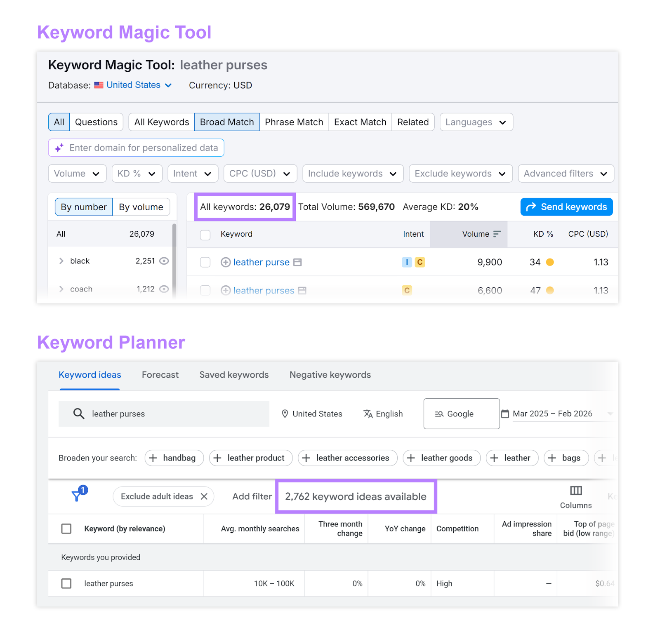The width and height of the screenshot is (660, 644).
Task: Toggle the eye icon next to "black" group
Action: [164, 261]
